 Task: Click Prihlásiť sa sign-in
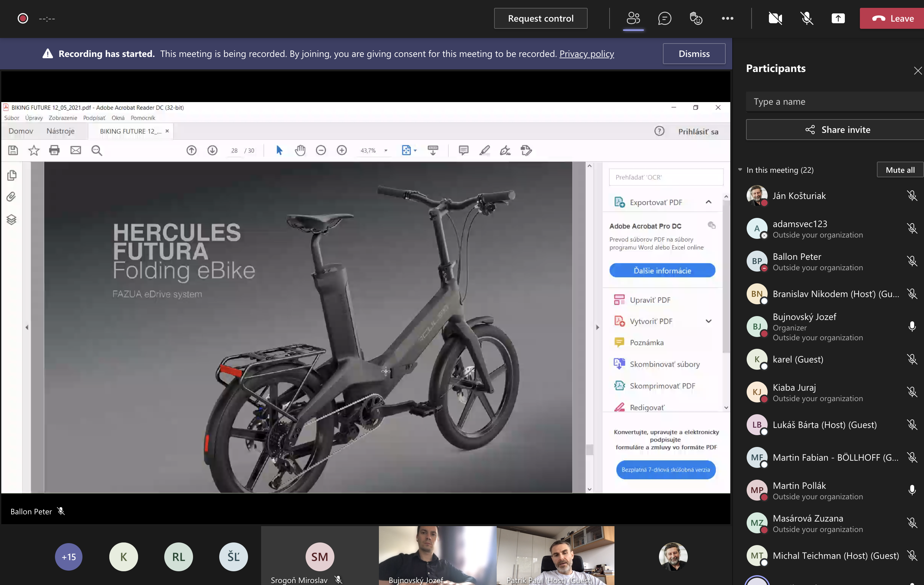coord(698,132)
